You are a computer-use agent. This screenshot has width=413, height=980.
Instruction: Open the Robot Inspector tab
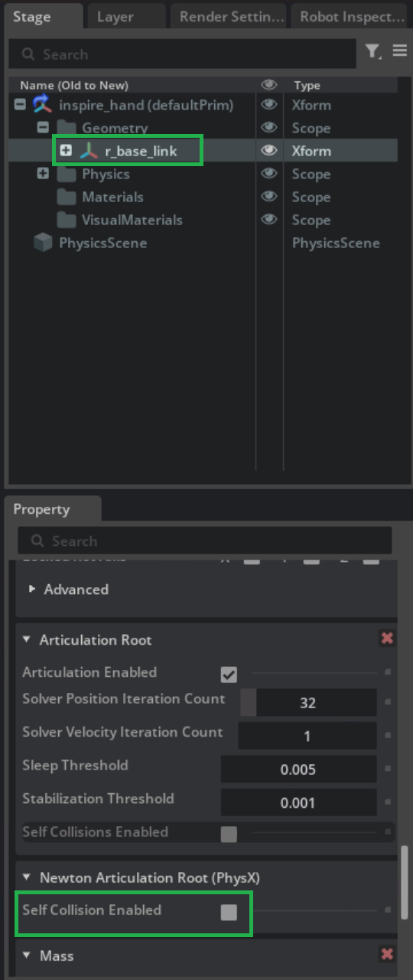tap(352, 16)
